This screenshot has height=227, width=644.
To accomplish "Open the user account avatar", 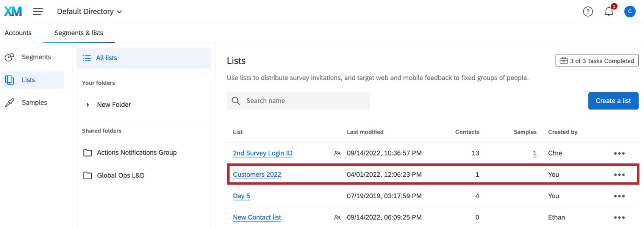I will 630,12.
